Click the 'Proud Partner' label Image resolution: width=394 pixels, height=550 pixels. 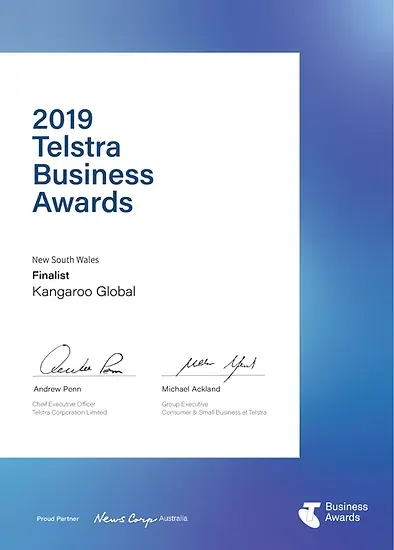tap(58, 518)
